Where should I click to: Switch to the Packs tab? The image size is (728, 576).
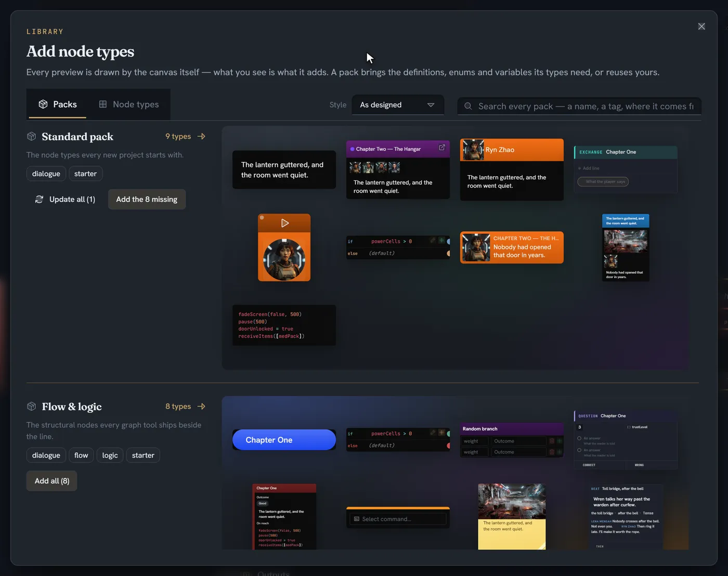click(x=57, y=104)
